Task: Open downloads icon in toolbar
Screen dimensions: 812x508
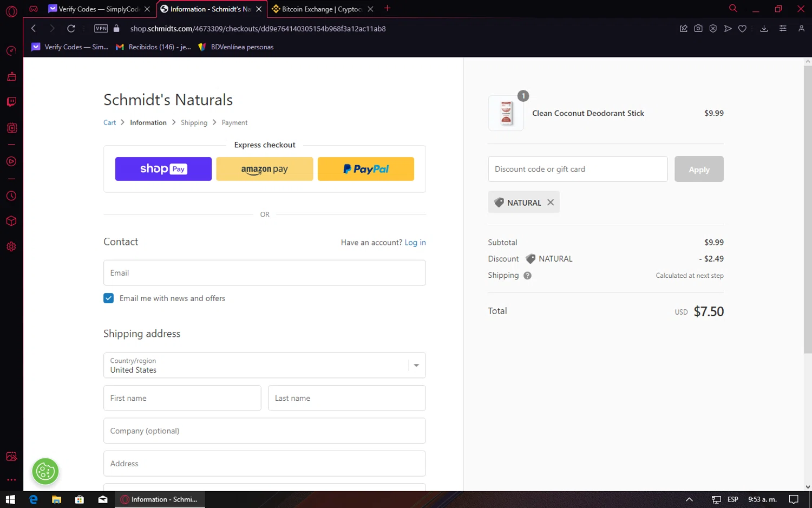Action: coord(764,29)
